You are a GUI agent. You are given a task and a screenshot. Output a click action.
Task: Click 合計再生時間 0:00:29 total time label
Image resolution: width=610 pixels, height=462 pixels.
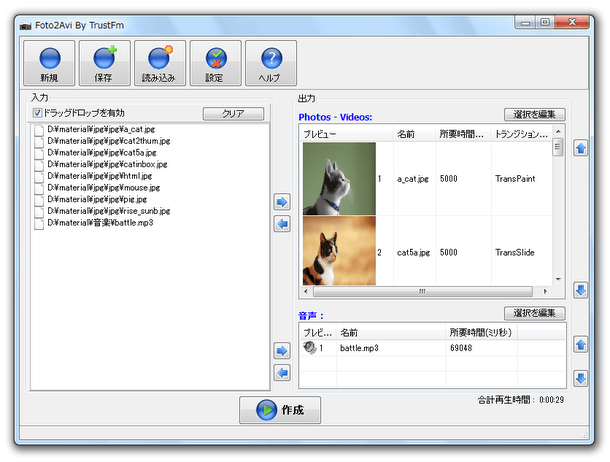(x=521, y=400)
